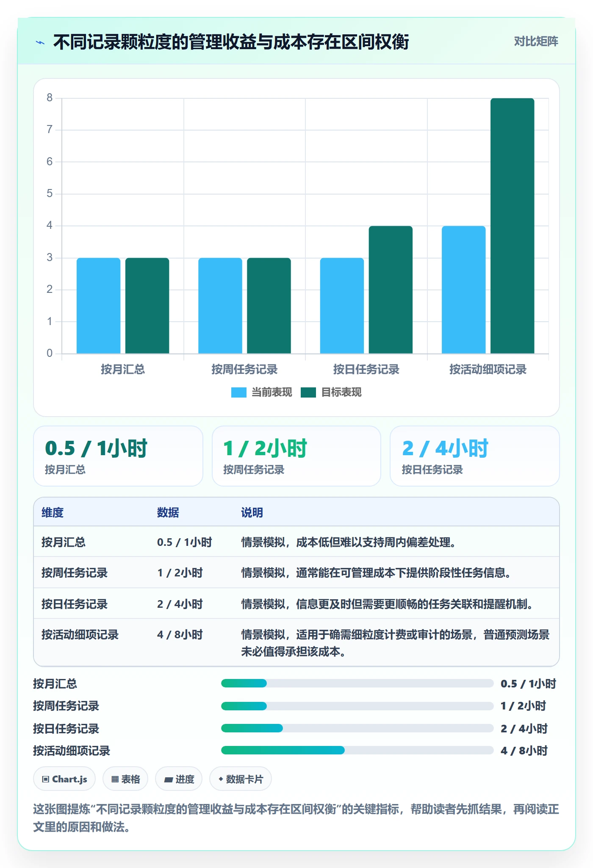
Task: Open the 0.5 / 1小时 data card
Action: click(x=118, y=456)
